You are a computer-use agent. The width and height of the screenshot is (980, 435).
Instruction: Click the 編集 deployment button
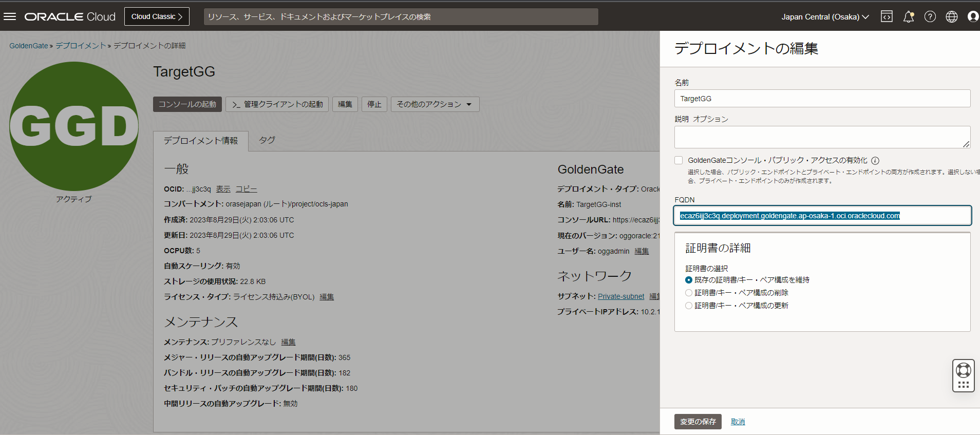point(345,104)
